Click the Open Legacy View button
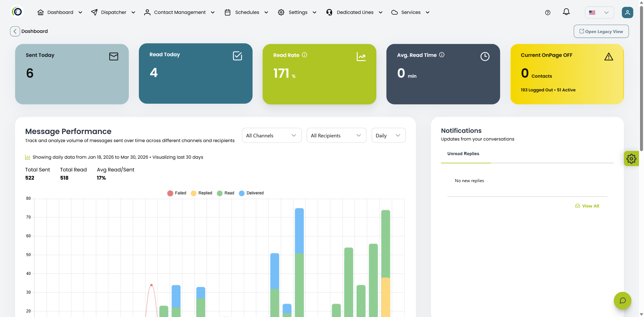Screen dimensions: 644x317 point(601,31)
